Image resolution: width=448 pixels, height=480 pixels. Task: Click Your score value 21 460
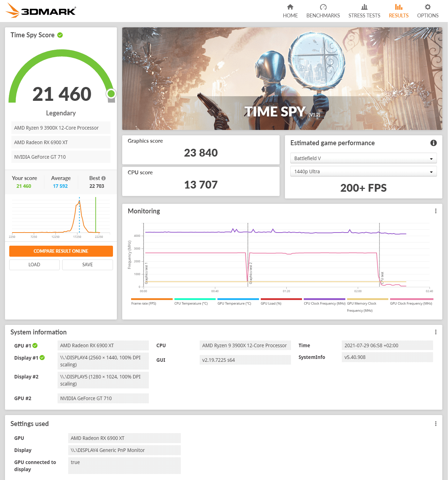24,186
